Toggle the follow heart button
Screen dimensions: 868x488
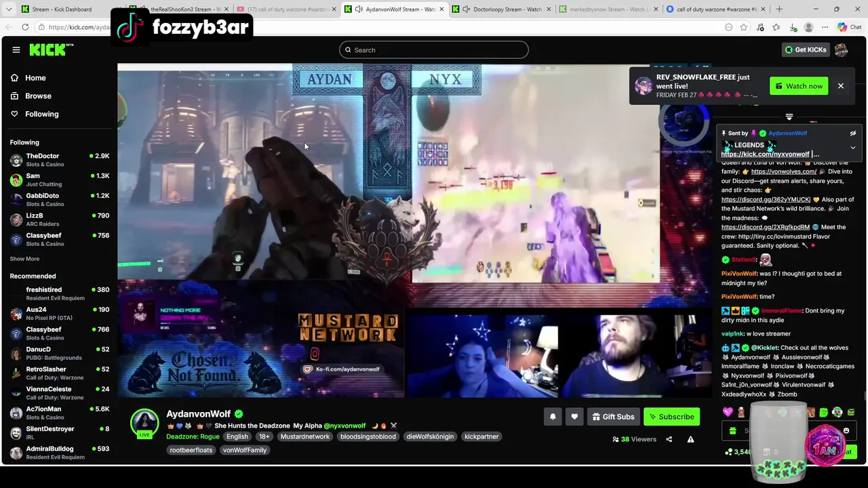click(x=574, y=417)
